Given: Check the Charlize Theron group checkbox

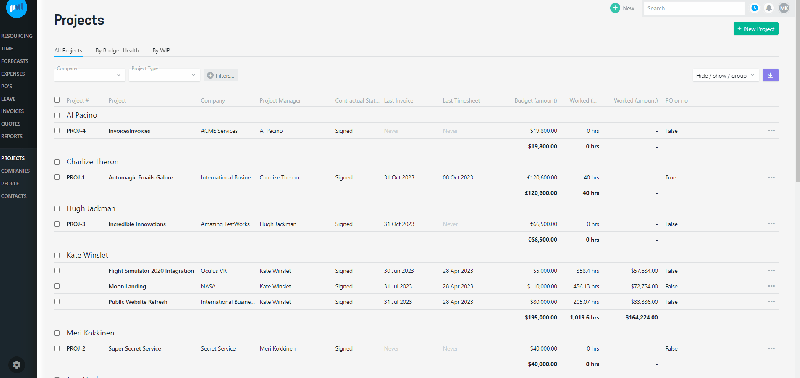Looking at the screenshot, I should [x=57, y=162].
